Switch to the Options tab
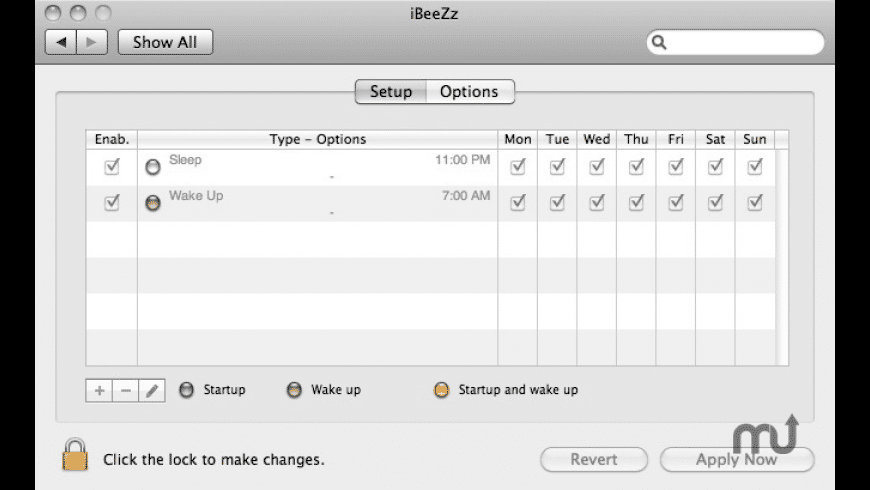 469,92
